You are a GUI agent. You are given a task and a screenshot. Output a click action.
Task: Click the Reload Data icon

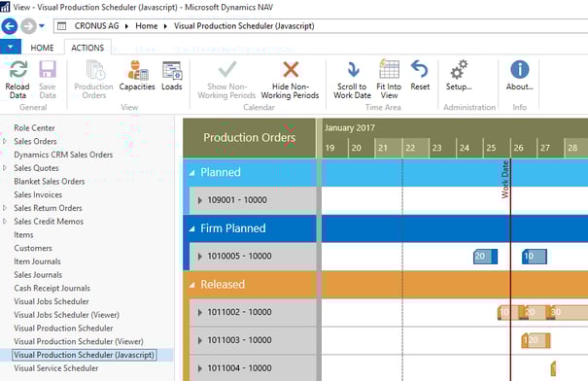point(17,70)
